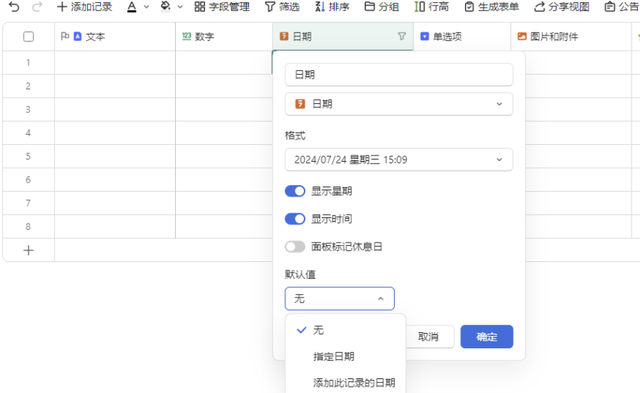The height and width of the screenshot is (393, 640).
Task: Add a new row with the plus icon
Action: pos(28,250)
